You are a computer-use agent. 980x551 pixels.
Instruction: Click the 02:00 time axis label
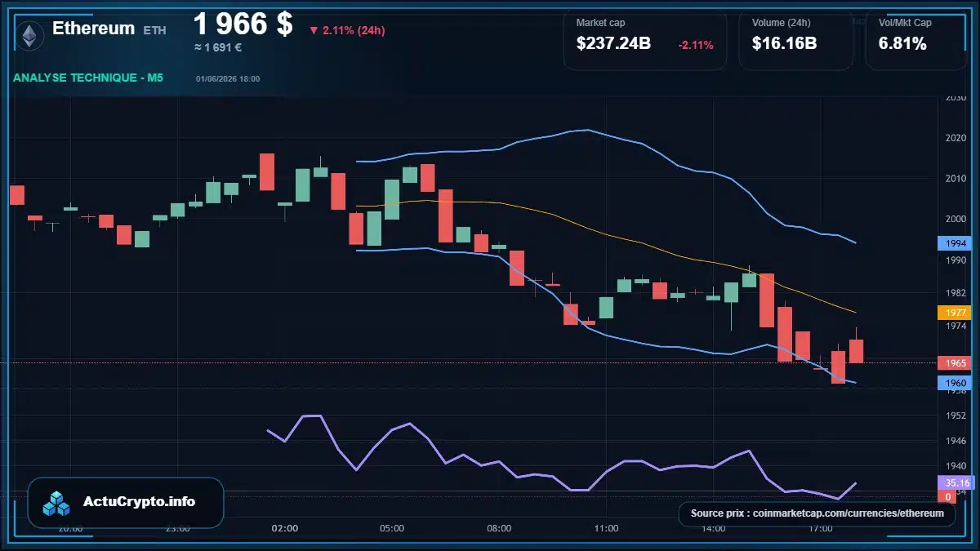(x=285, y=528)
